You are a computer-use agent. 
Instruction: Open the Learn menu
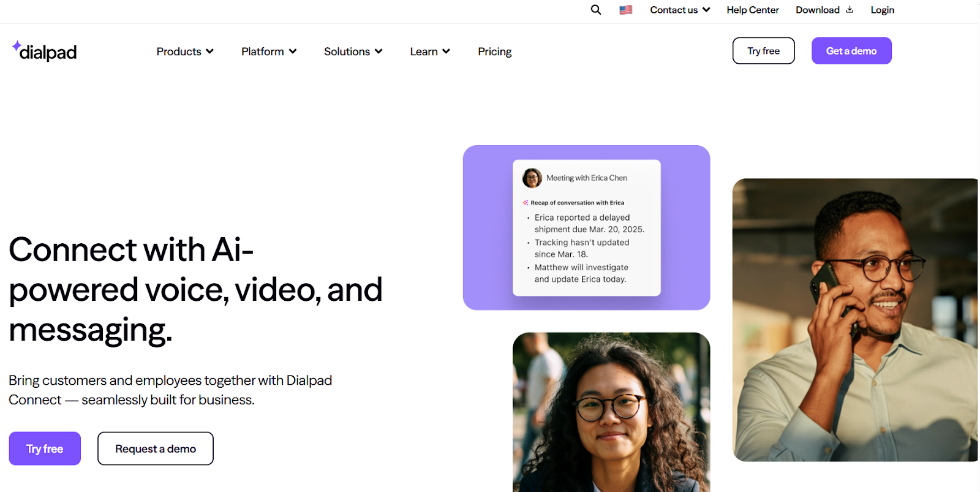(x=430, y=51)
